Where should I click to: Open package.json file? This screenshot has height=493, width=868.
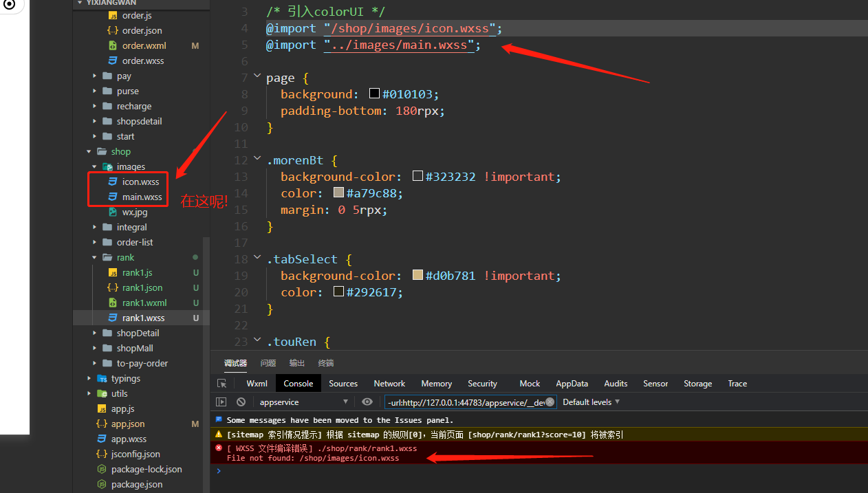coord(137,484)
